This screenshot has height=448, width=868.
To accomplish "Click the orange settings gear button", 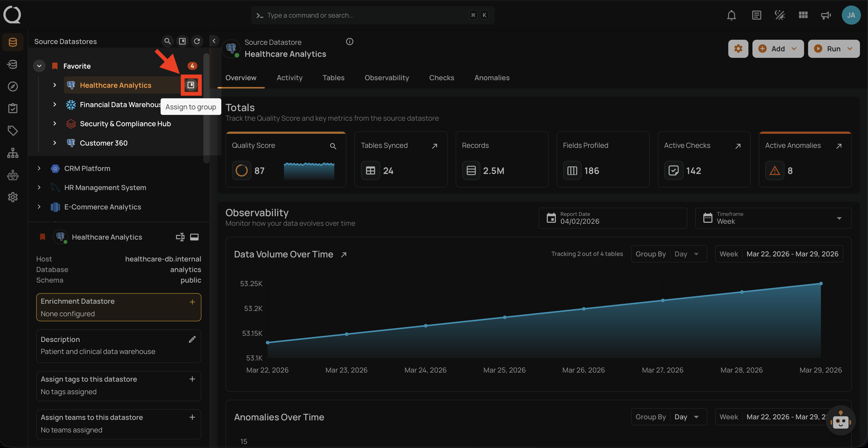I will pos(738,49).
